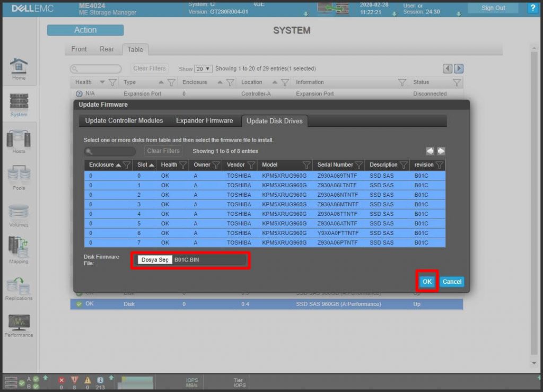This screenshot has height=392, width=543.
Task: Open the Mapping section in sidebar
Action: coord(19,250)
